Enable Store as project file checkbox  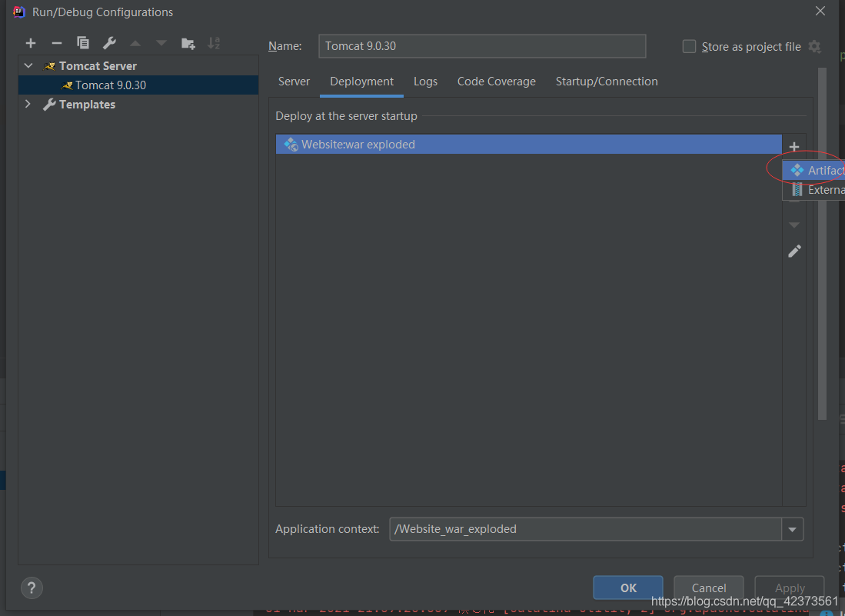point(689,46)
